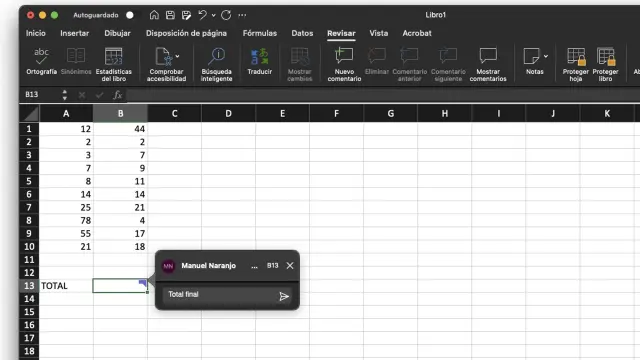Select row 5 header
The image size is (640, 360).
29,181
